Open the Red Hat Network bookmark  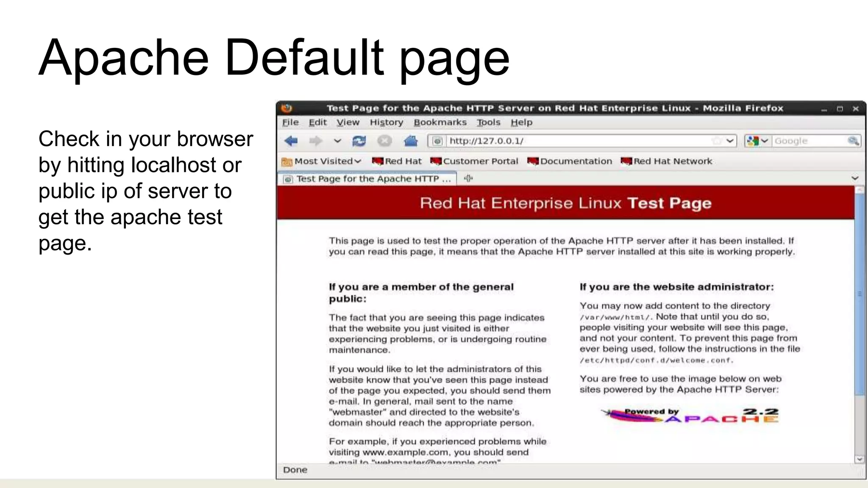coord(666,161)
